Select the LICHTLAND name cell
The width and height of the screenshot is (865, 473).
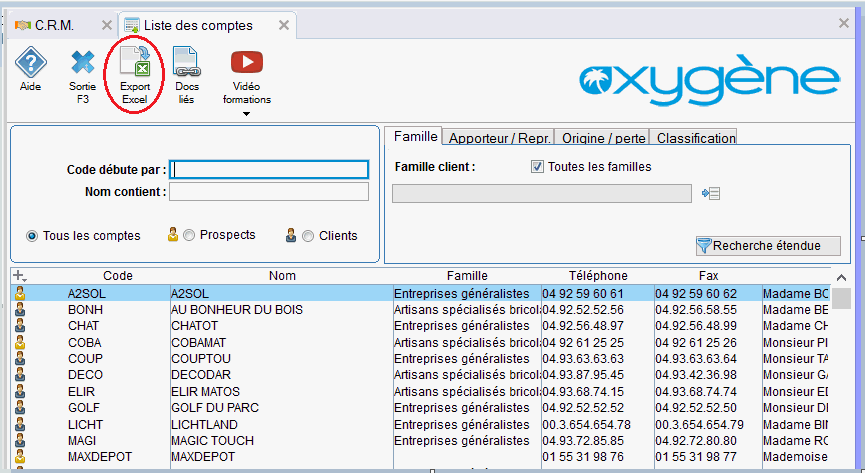pyautogui.click(x=204, y=424)
